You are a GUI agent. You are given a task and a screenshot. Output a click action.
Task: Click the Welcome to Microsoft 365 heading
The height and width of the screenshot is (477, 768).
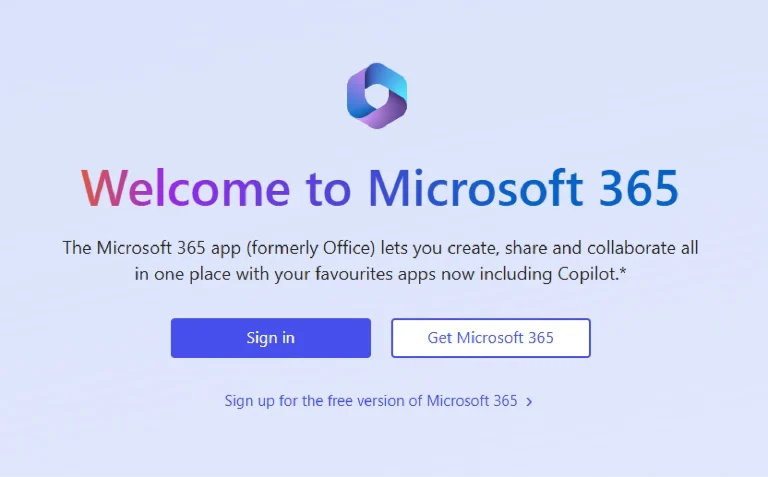click(x=380, y=188)
